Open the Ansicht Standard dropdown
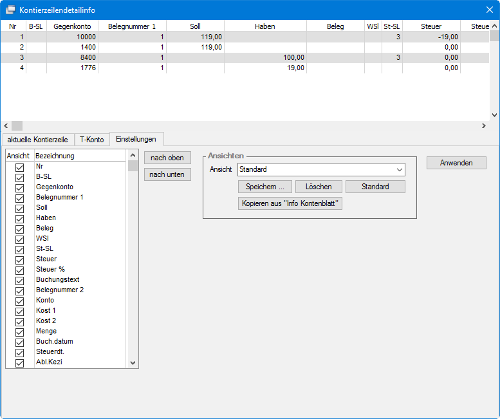The width and height of the screenshot is (500, 419). pos(321,169)
